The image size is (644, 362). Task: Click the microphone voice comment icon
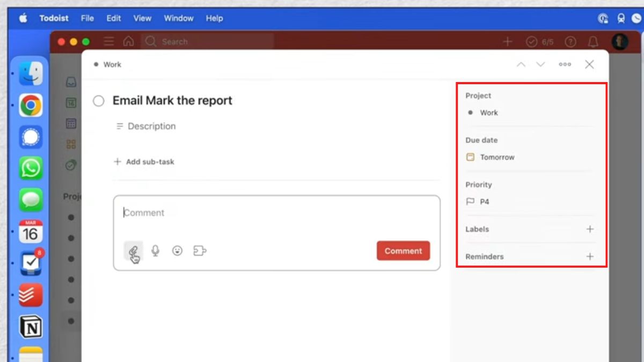(155, 250)
